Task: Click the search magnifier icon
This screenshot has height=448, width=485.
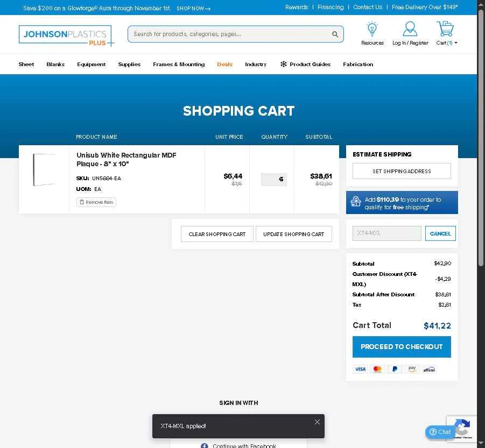Action: tap(335, 34)
